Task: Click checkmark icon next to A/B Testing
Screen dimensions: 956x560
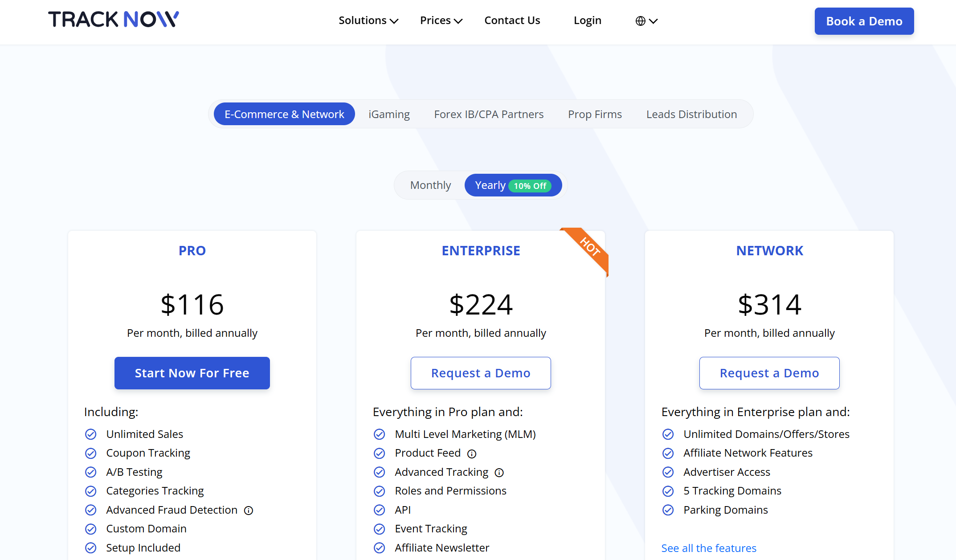Action: click(x=90, y=472)
